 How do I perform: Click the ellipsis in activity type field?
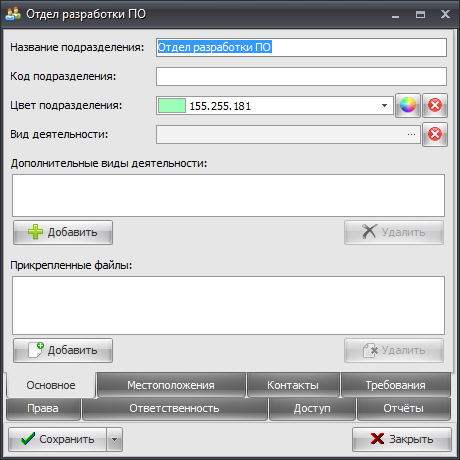pos(411,134)
